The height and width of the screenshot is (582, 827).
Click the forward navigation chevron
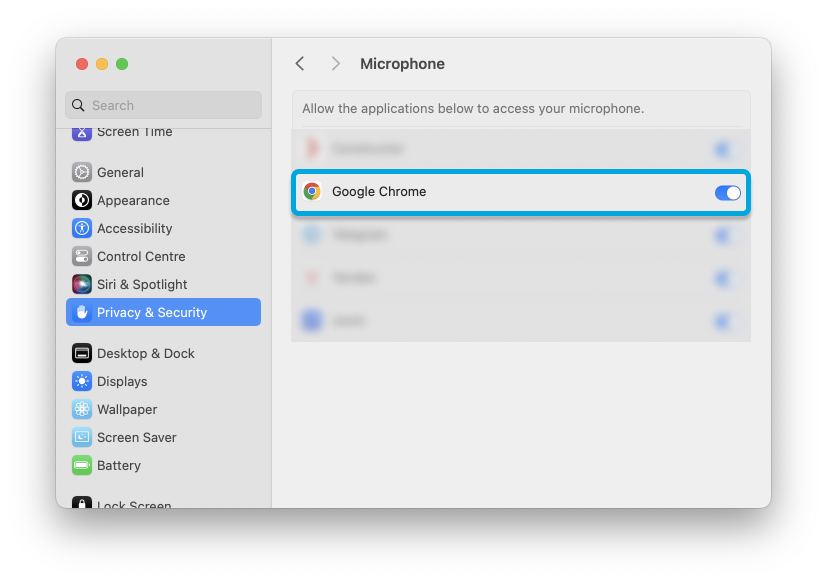tap(336, 63)
